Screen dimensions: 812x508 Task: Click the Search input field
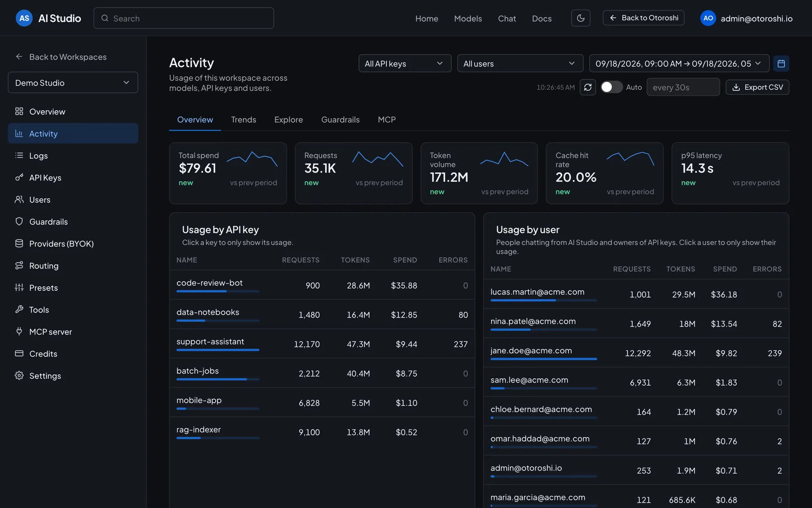coord(184,18)
